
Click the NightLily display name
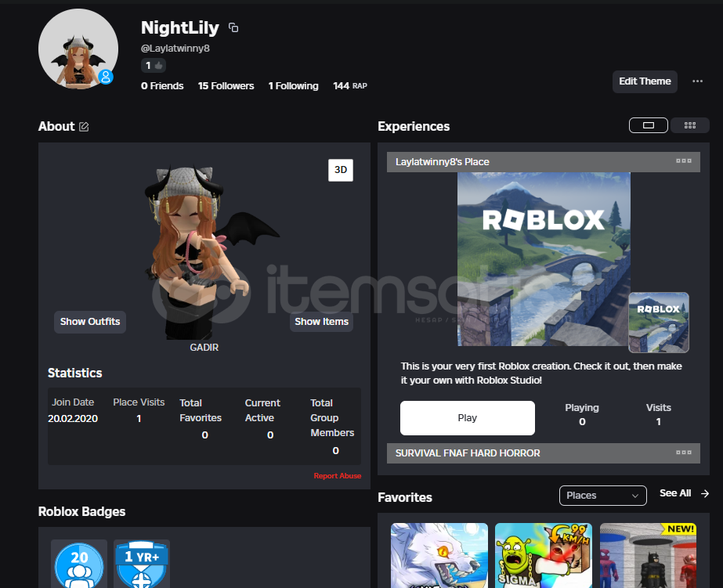pyautogui.click(x=180, y=28)
